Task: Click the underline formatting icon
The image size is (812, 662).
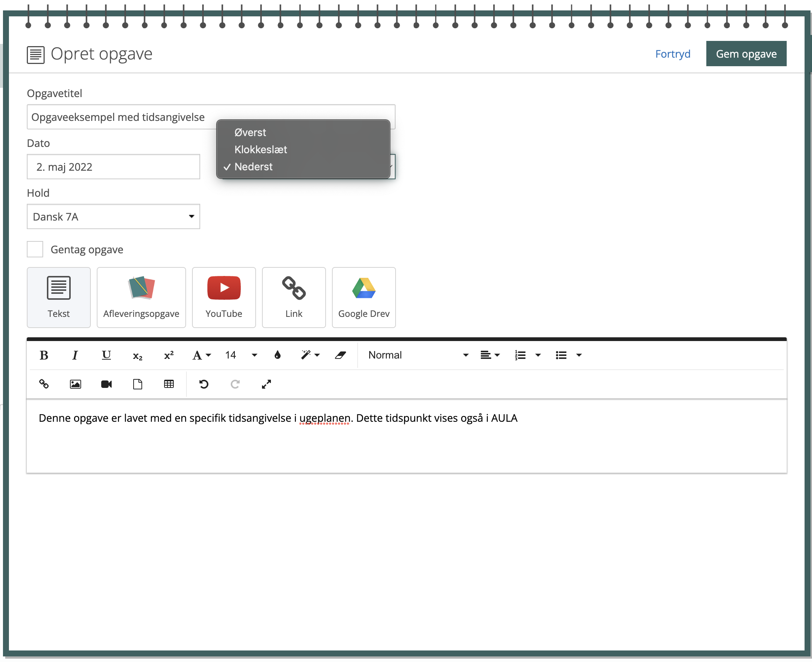Action: pyautogui.click(x=106, y=356)
